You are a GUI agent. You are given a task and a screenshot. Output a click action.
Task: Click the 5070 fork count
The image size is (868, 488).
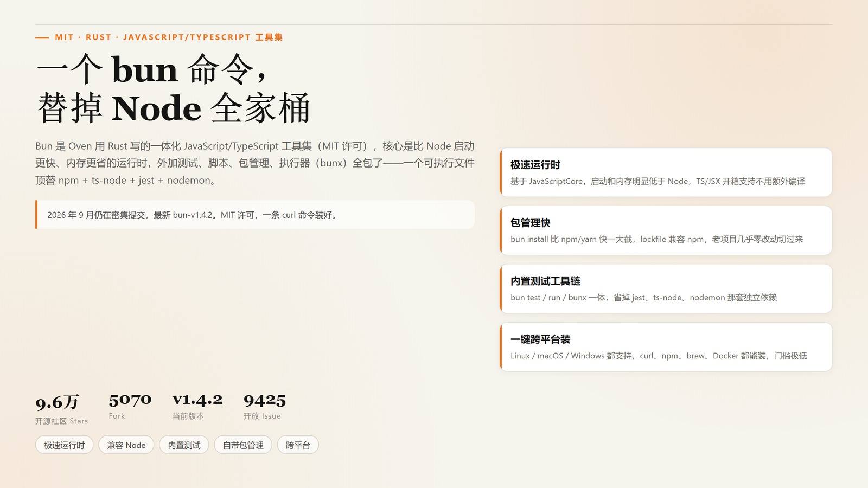pyautogui.click(x=130, y=400)
